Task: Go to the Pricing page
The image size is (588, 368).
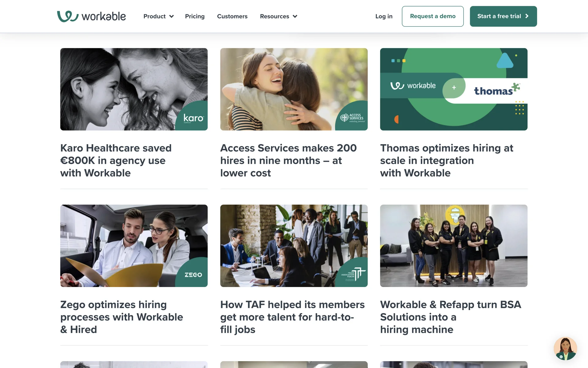Action: (195, 16)
